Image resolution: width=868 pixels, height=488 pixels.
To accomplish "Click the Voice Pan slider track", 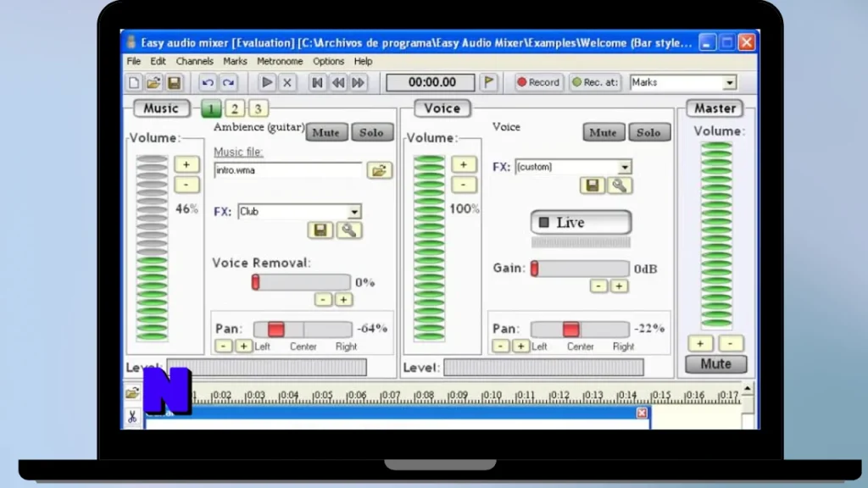I will tap(580, 330).
